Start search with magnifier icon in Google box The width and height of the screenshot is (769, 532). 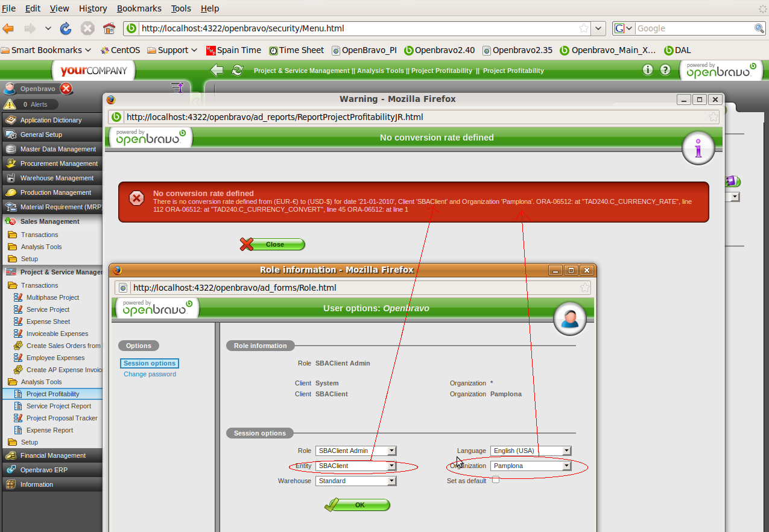pos(759,28)
